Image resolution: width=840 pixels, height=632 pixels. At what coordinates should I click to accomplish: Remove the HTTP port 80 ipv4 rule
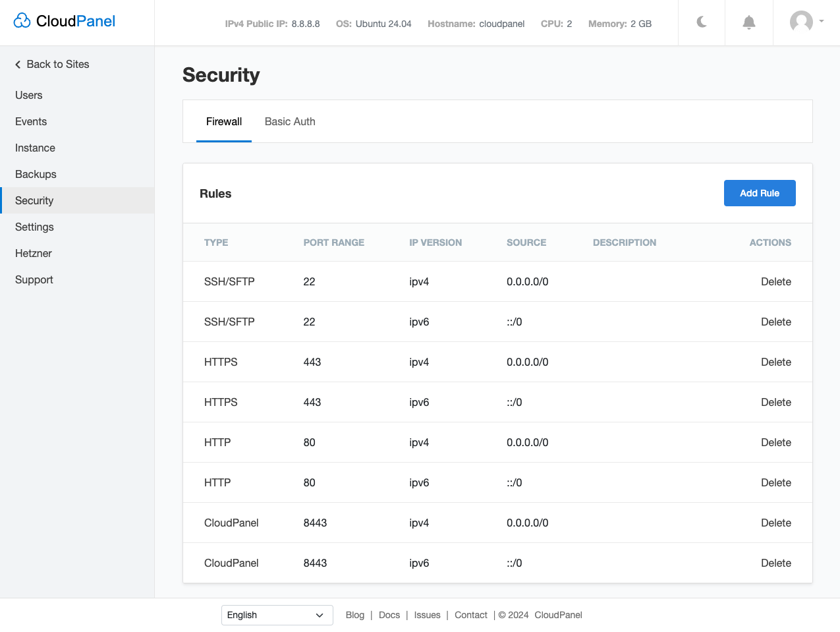coord(775,443)
